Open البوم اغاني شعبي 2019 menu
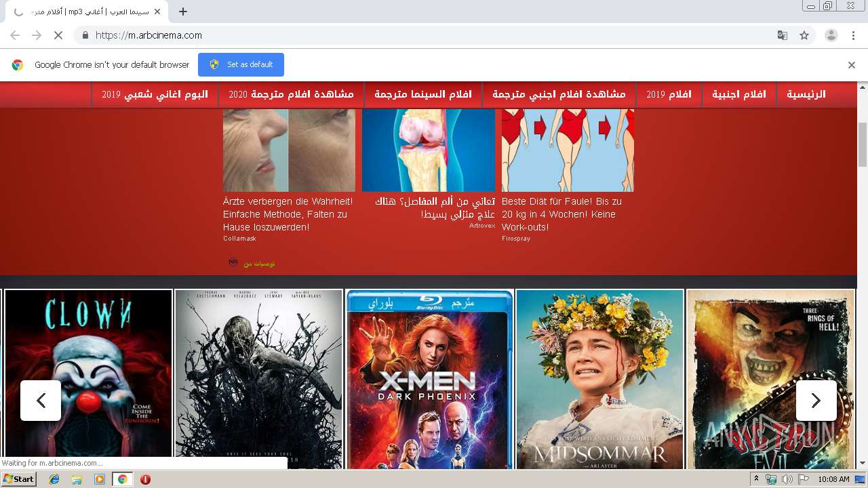The width and height of the screenshot is (868, 488). 155,94
